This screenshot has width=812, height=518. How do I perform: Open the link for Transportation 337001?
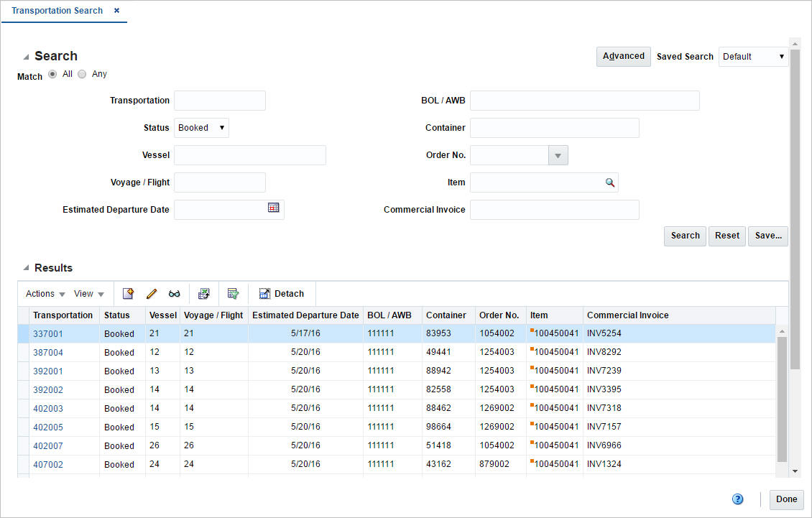48,333
